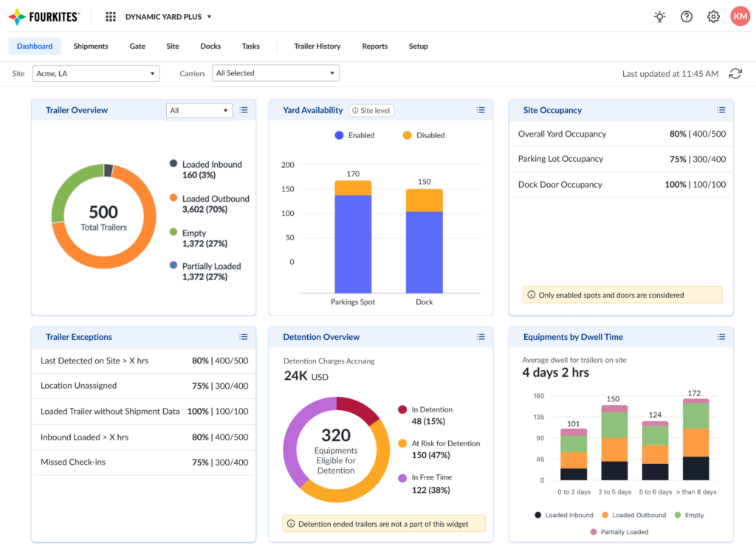This screenshot has width=756, height=549.
Task: Open the Site dropdown showing Acme, LA
Action: coord(96,73)
